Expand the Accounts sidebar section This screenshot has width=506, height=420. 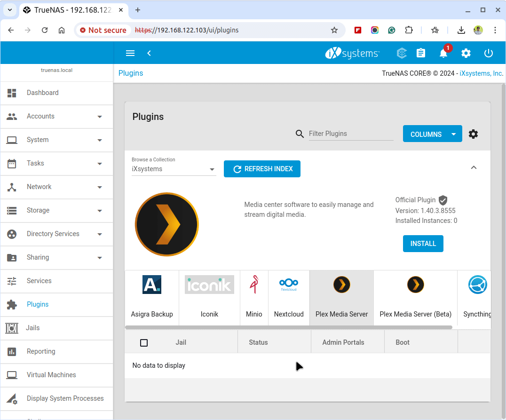click(57, 117)
